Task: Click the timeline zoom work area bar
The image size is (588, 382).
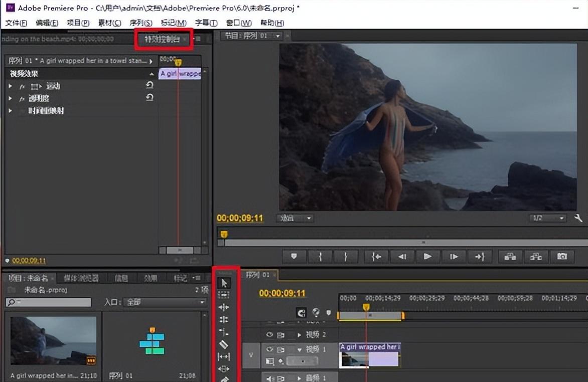Action: pyautogui.click(x=370, y=316)
